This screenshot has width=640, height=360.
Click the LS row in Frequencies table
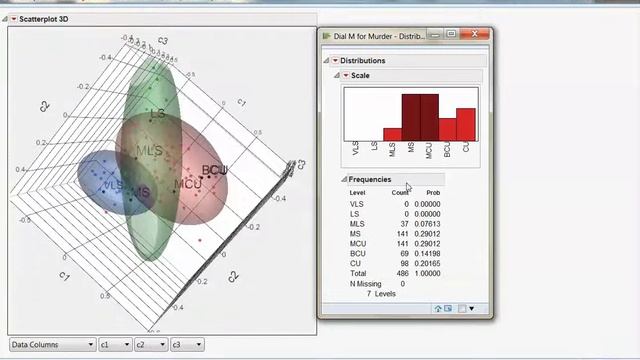coord(395,214)
